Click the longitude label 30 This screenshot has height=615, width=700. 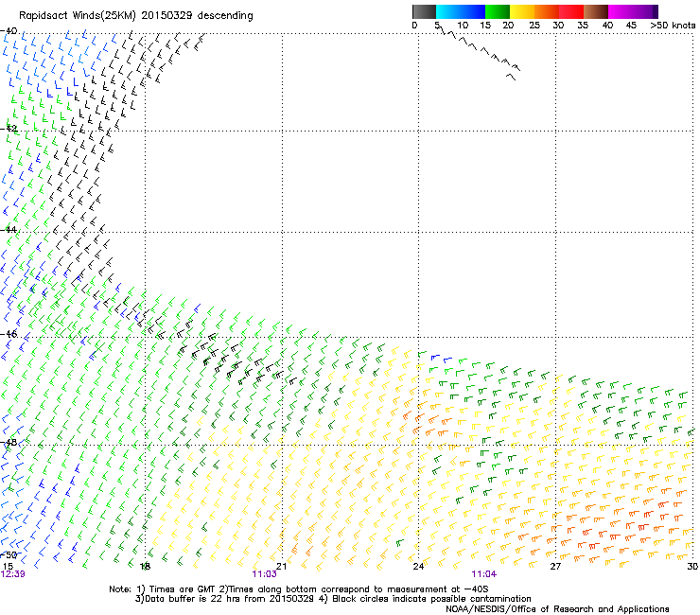tap(692, 567)
